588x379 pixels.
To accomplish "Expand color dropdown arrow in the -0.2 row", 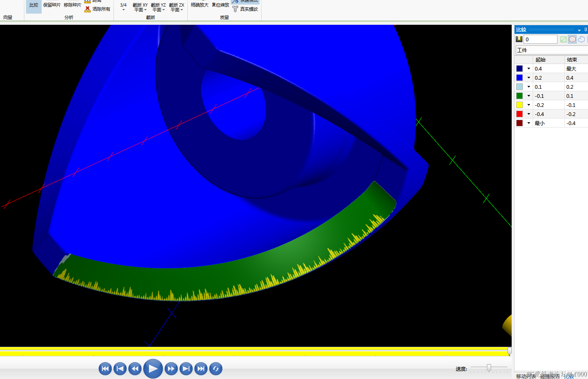I will point(529,105).
